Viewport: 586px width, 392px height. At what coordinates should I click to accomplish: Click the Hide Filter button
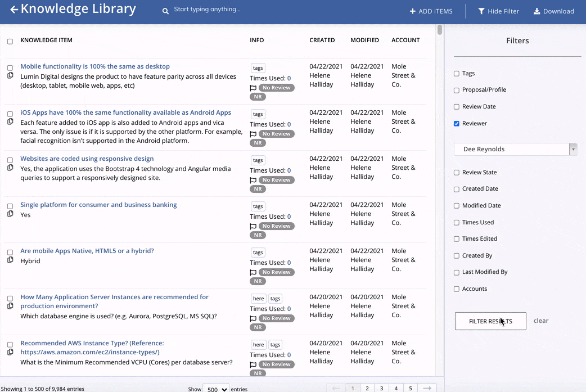[x=498, y=11]
